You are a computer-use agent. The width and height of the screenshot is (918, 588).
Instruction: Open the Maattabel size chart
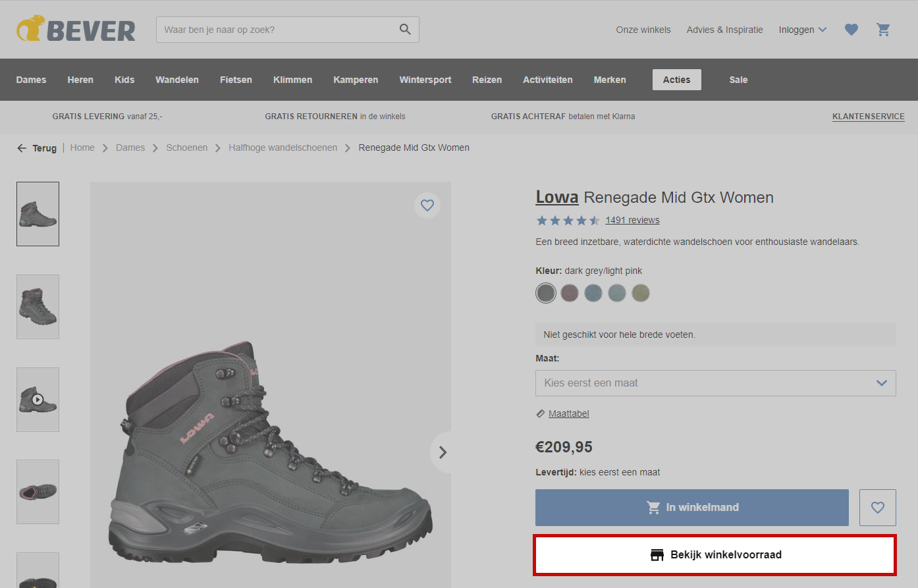(x=568, y=414)
